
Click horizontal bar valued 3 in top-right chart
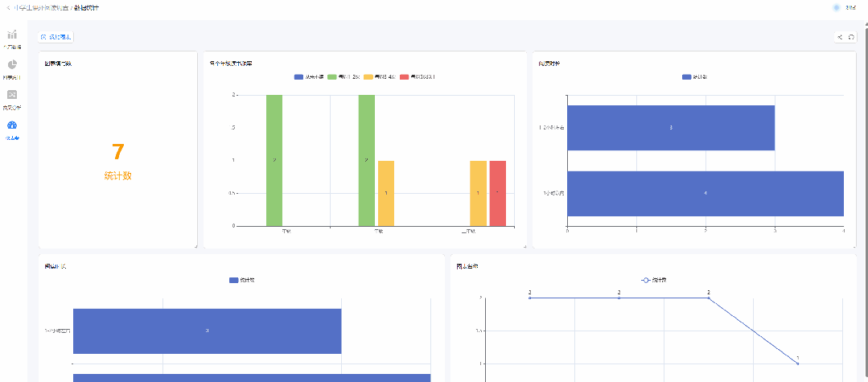(671, 128)
